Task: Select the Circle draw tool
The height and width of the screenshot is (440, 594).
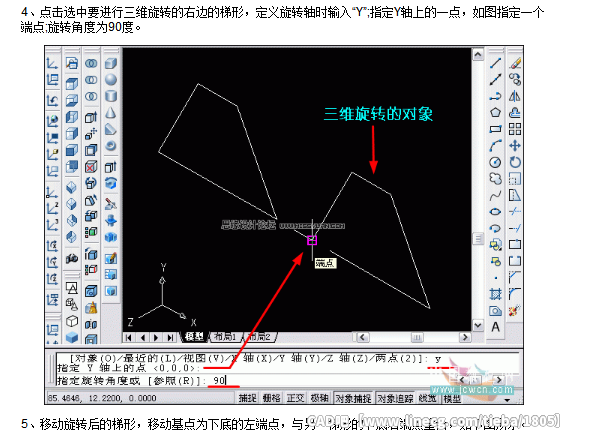Action: (495, 163)
